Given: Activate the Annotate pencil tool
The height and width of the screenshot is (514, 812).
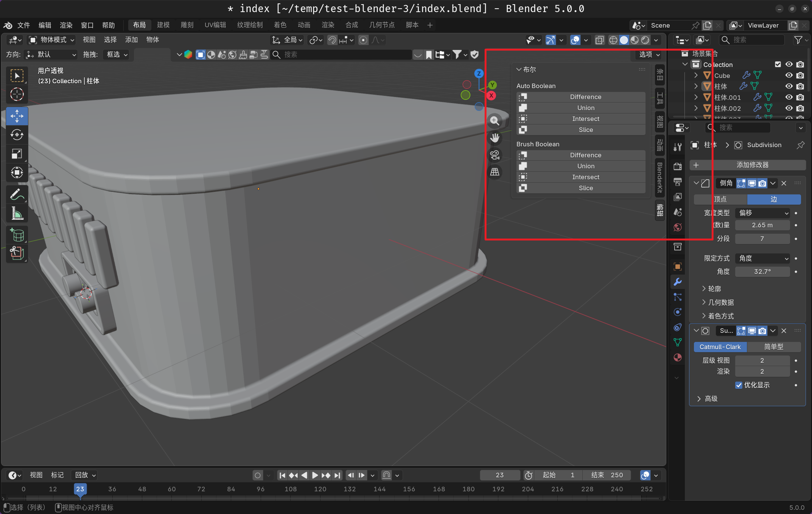Looking at the screenshot, I should [17, 195].
